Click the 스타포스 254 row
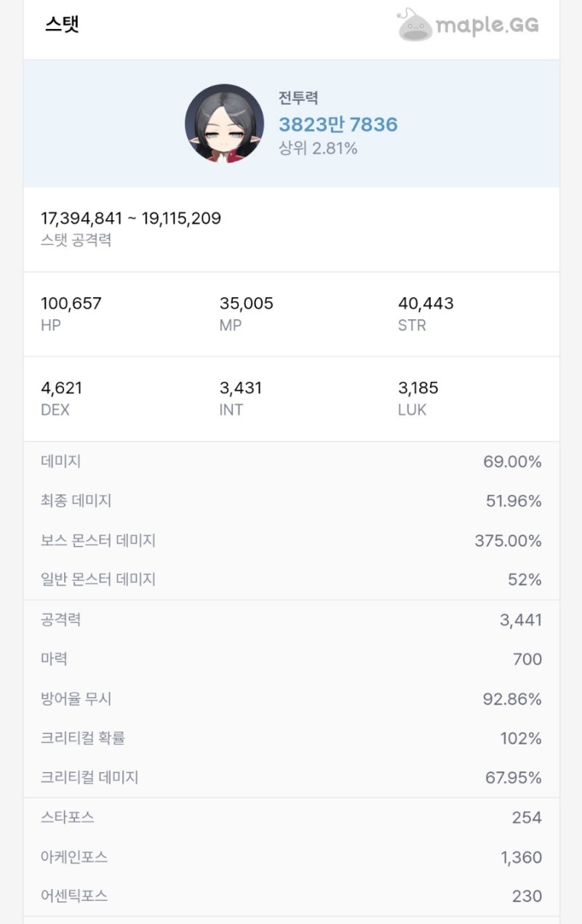The height and width of the screenshot is (924, 582). [291, 816]
